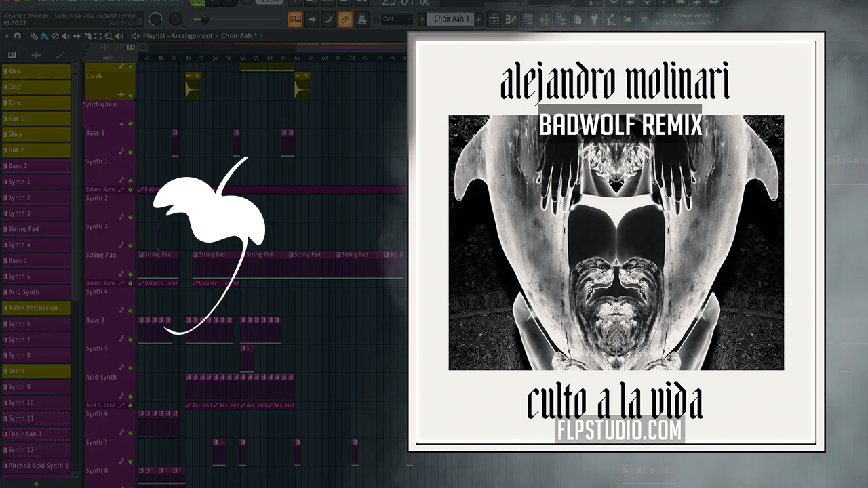868x488 pixels.
Task: Open the playlist options menu arrow
Action: pos(7,36)
